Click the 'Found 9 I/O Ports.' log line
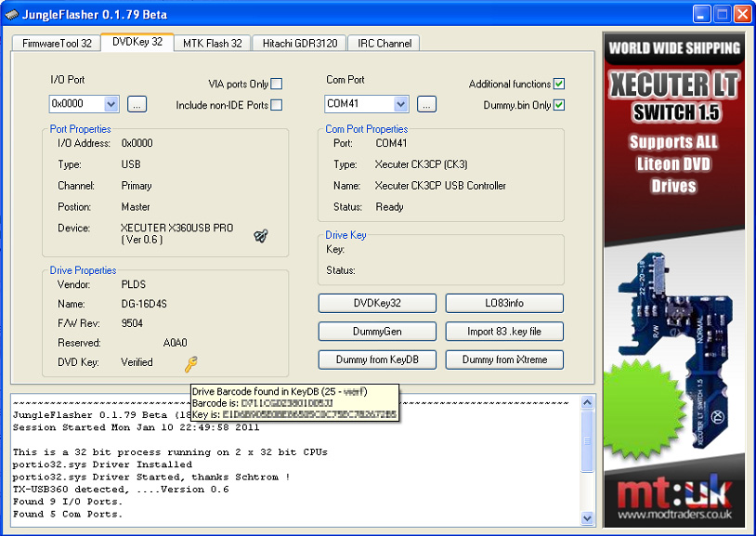This screenshot has width=756, height=536. pyautogui.click(x=68, y=502)
